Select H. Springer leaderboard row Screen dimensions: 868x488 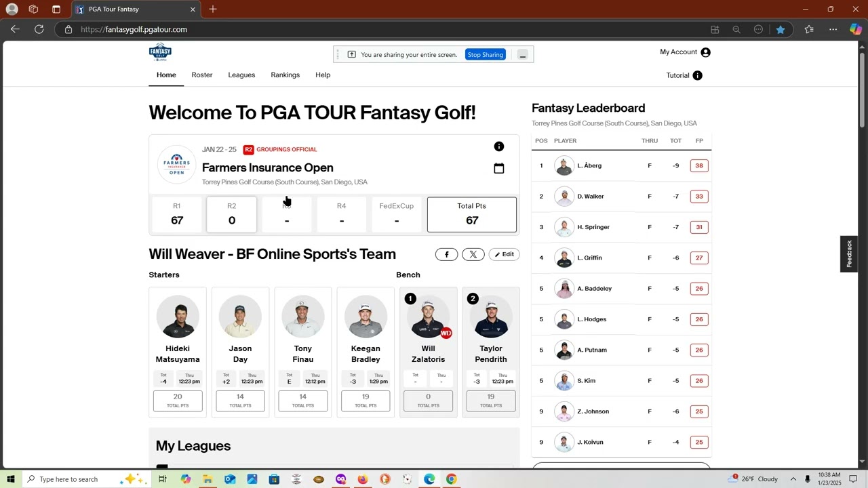tap(621, 227)
